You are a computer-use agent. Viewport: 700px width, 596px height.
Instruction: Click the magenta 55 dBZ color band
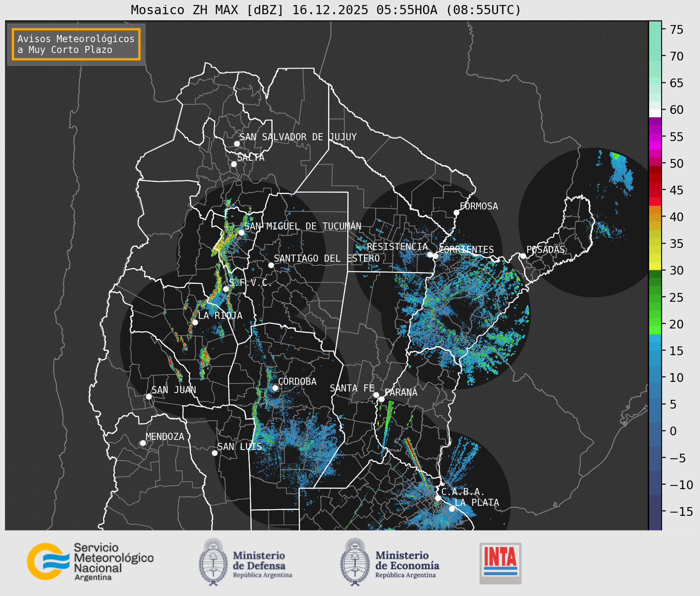655,137
